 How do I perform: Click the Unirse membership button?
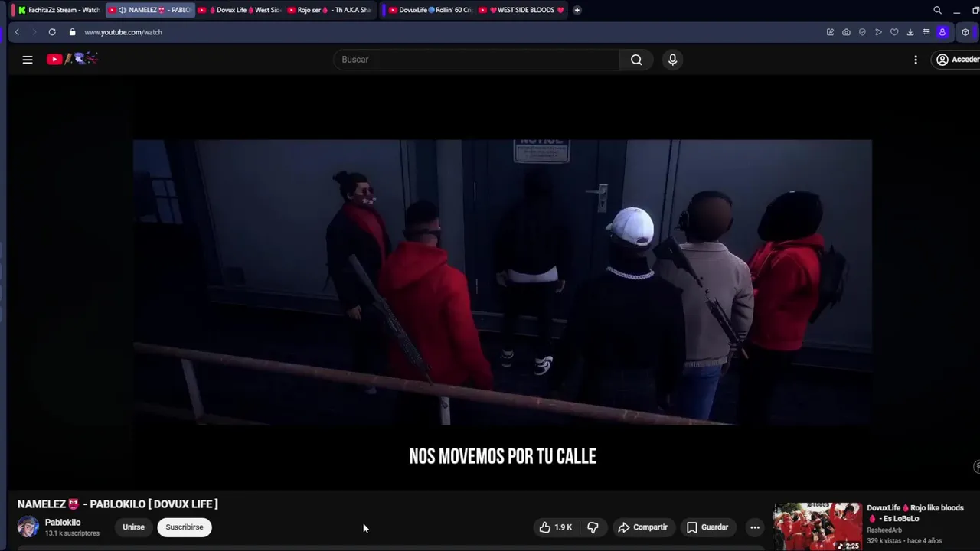click(133, 527)
